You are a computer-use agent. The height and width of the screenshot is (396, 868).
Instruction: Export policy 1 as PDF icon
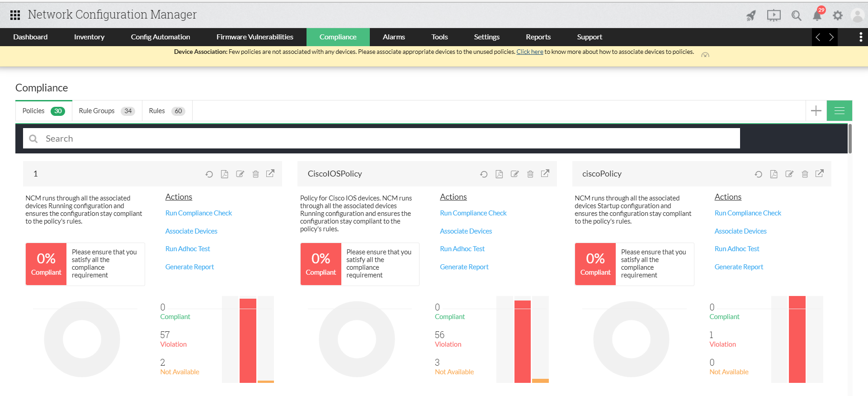[x=224, y=174]
